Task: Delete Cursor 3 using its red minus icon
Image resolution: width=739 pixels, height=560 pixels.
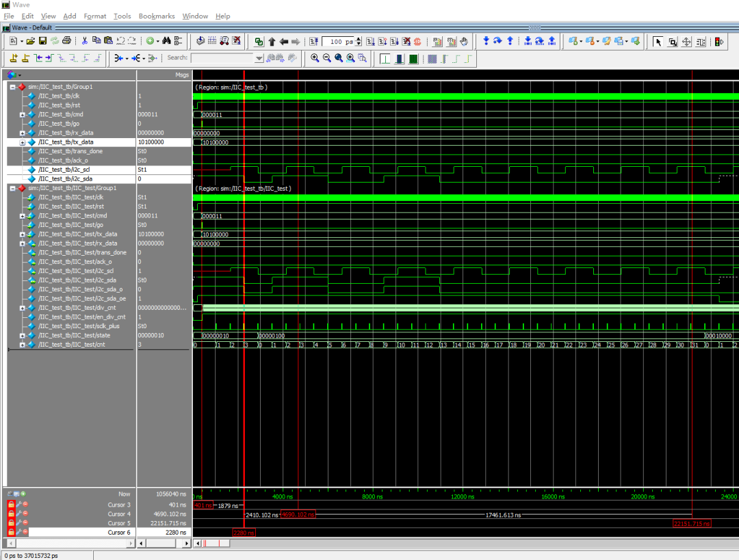Action: click(25, 505)
